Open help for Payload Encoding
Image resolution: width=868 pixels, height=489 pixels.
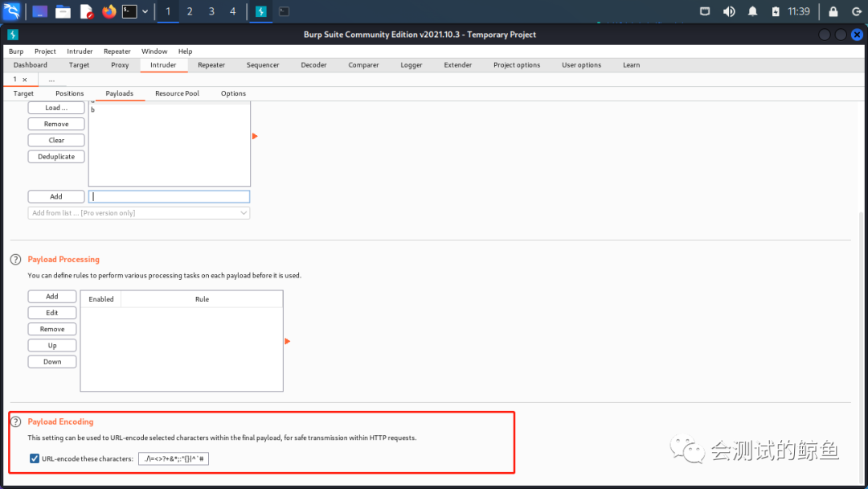tap(15, 421)
